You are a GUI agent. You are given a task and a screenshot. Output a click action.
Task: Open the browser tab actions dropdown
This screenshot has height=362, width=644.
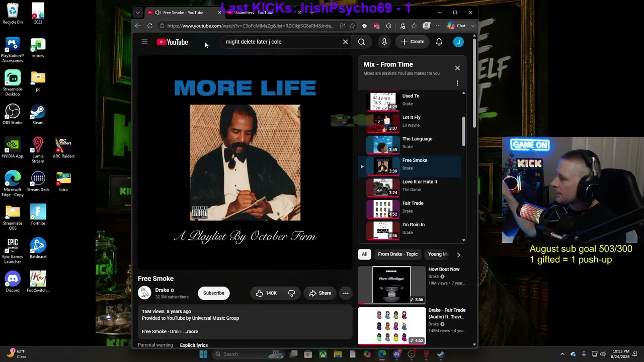[137, 13]
